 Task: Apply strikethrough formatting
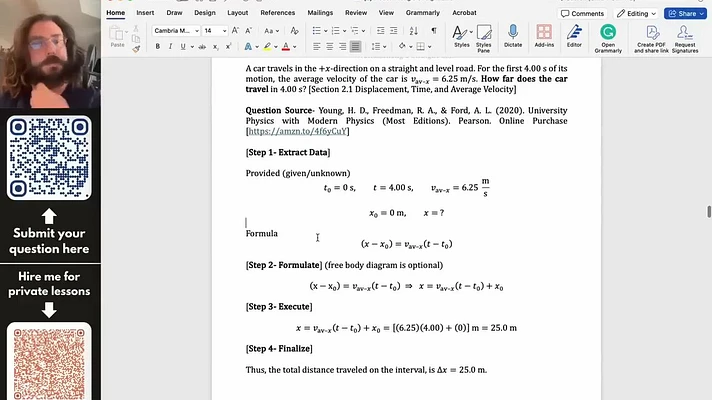tap(202, 47)
